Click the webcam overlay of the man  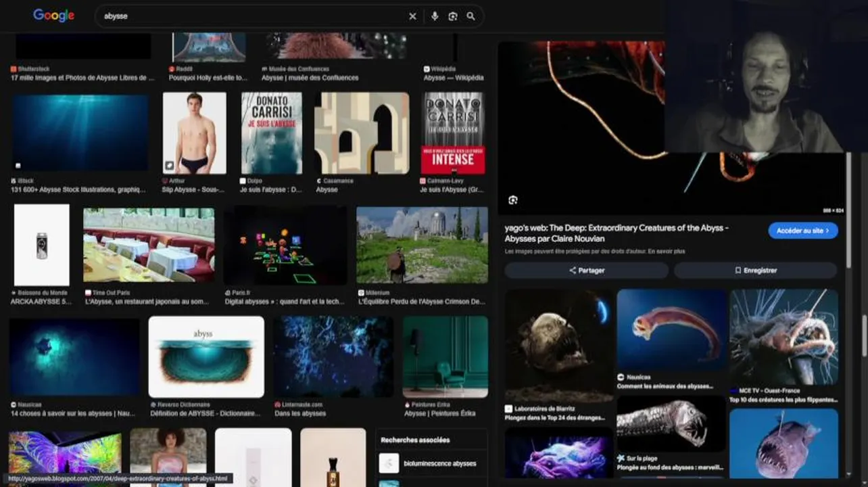pos(767,76)
